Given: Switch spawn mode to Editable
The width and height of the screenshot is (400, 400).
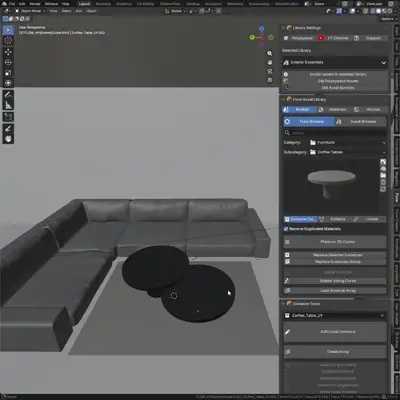Looking at the screenshot, I should [x=334, y=219].
